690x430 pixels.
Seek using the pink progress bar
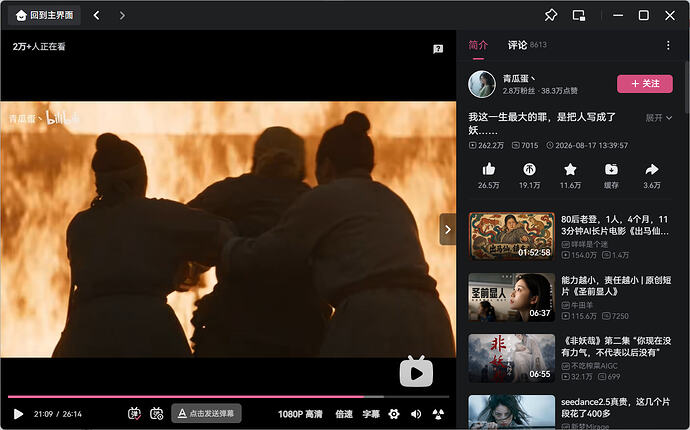point(228,397)
